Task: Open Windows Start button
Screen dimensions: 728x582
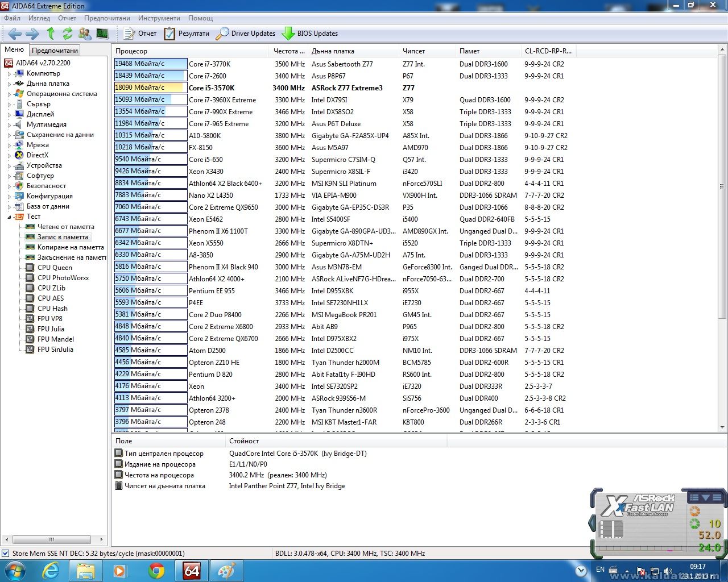Action: [x=15, y=570]
